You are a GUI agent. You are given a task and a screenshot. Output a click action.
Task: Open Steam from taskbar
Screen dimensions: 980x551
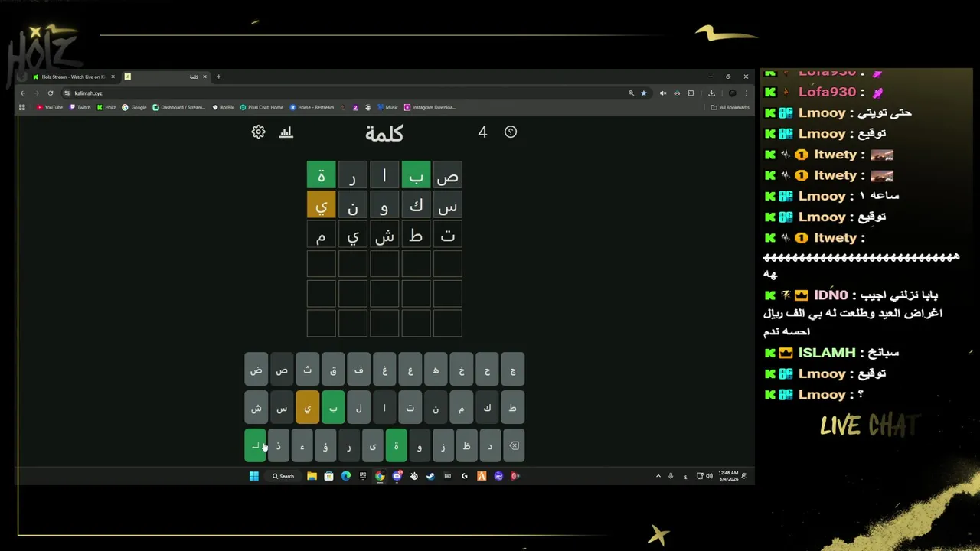[430, 476]
